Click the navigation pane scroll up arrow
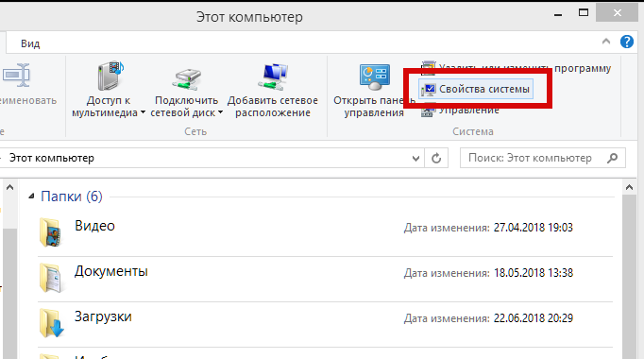 (9, 187)
